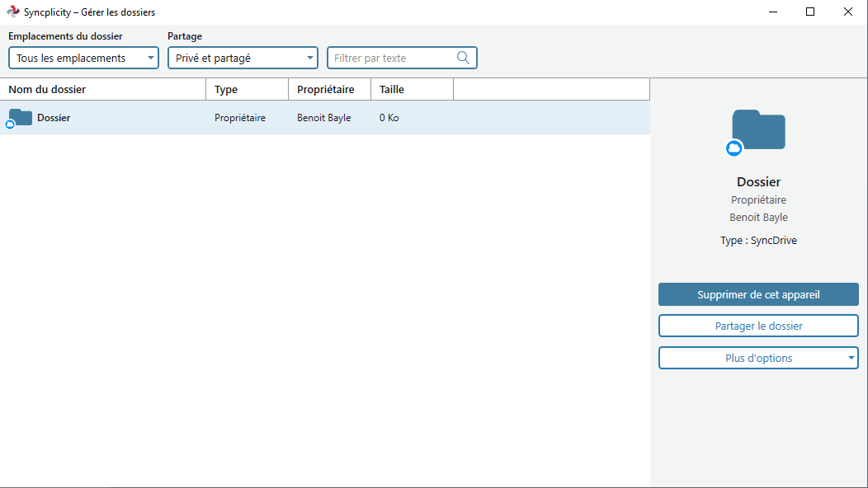Sort by Taille column header
Viewport: 868px width, 488px height.
pos(413,90)
